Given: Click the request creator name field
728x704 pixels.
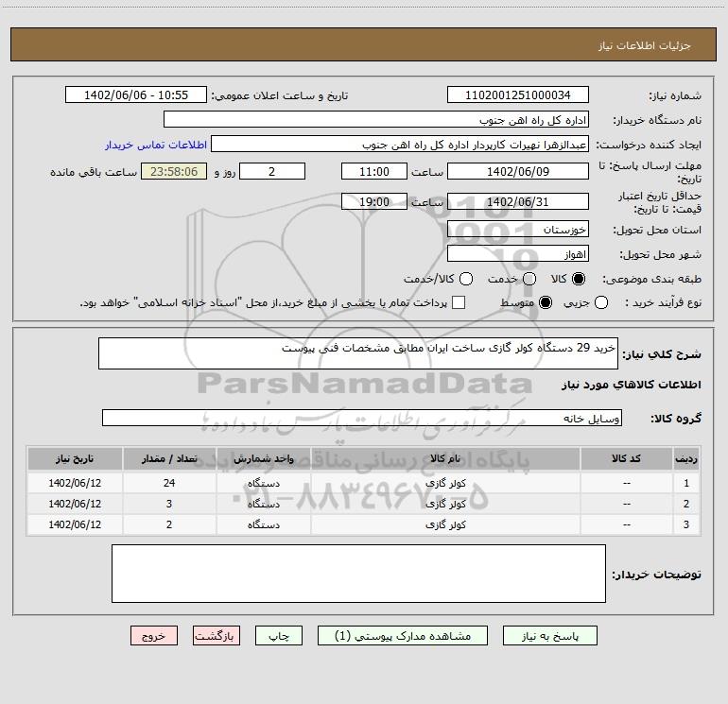Looking at the screenshot, I should [400, 145].
